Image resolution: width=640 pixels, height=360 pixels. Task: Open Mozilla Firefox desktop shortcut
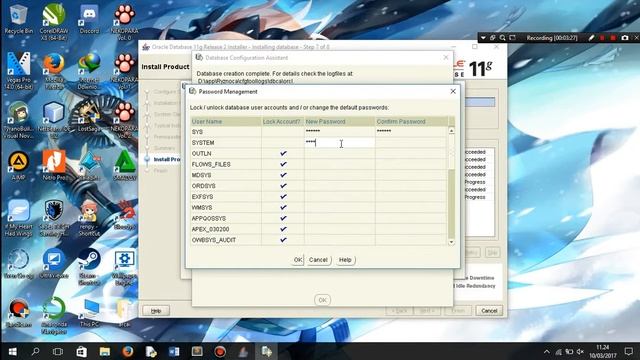(53, 71)
